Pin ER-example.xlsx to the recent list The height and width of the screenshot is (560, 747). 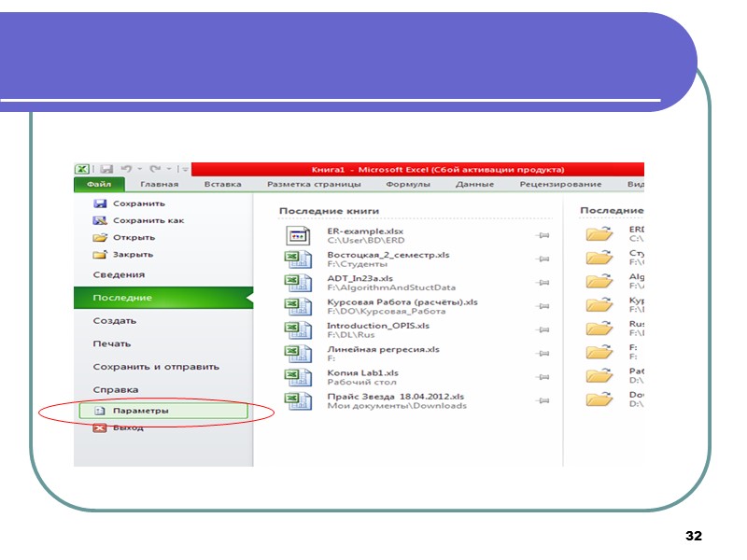click(x=543, y=235)
